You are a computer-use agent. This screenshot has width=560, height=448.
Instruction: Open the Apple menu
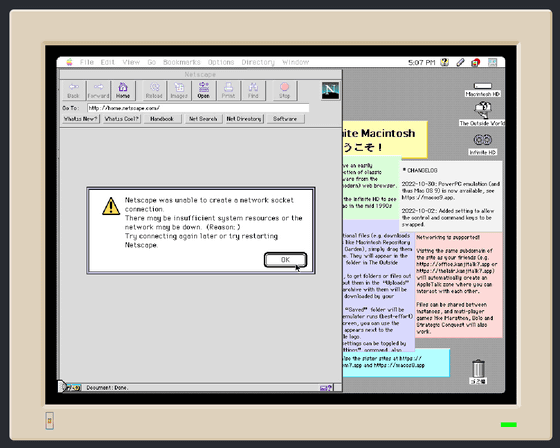coord(69,62)
